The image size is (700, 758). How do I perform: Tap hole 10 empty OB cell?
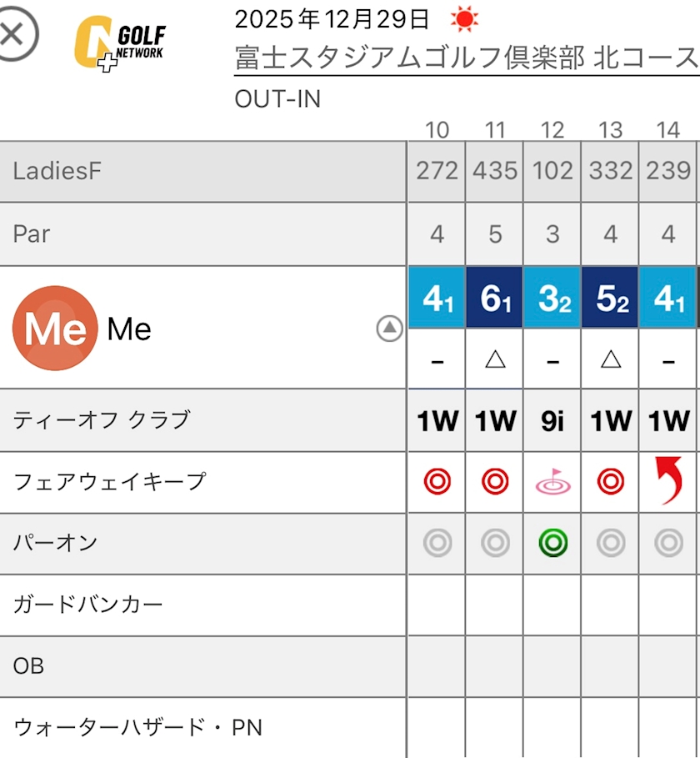437,666
